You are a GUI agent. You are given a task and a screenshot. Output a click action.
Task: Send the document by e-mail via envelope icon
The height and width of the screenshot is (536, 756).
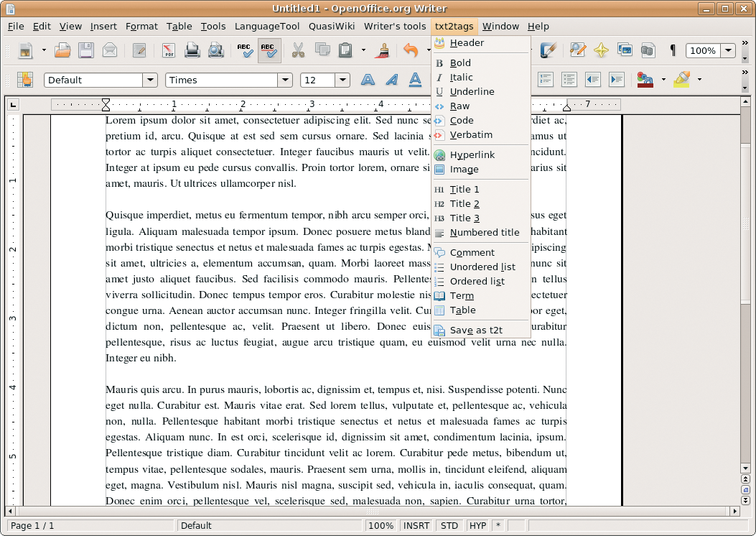[110, 50]
